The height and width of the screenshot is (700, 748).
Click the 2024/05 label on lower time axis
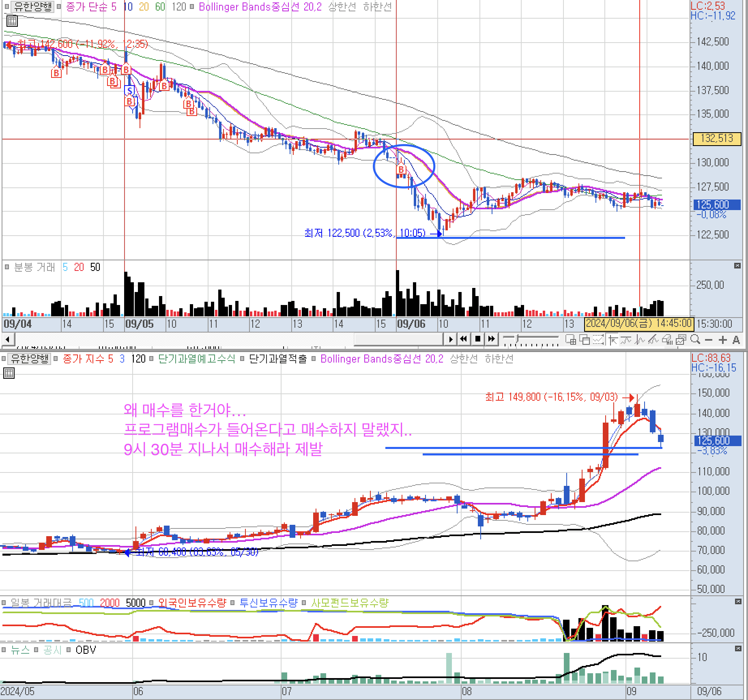(17, 691)
